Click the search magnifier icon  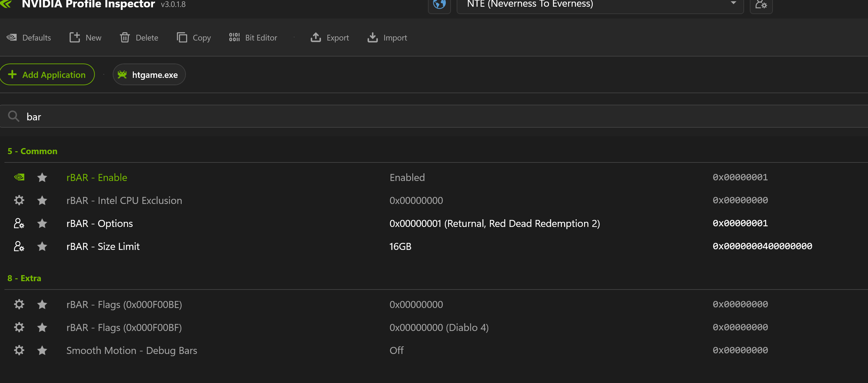point(13,116)
